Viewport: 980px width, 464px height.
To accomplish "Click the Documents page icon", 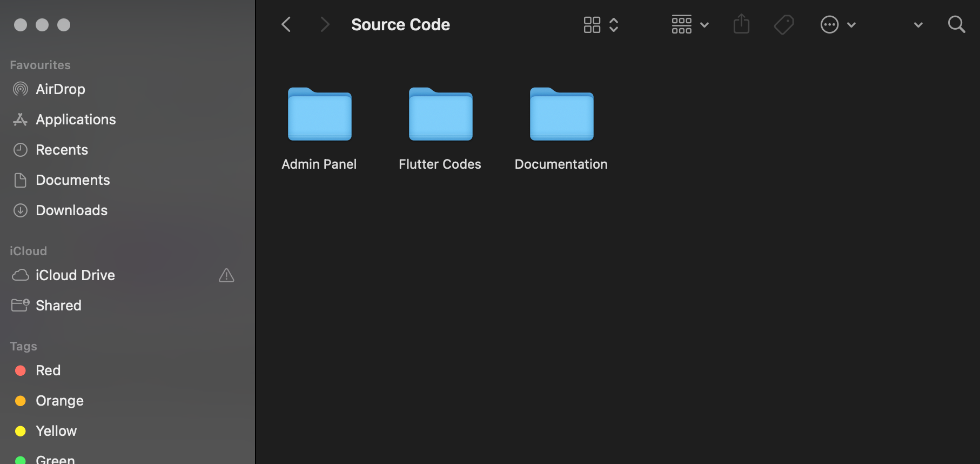I will click(x=21, y=180).
